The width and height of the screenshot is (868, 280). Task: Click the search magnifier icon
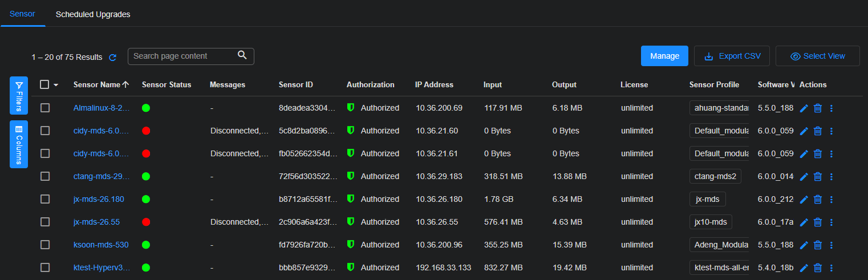point(242,55)
